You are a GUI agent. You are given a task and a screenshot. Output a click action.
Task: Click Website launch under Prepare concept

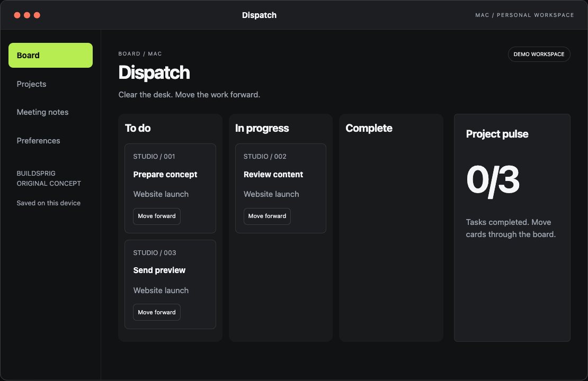point(161,194)
